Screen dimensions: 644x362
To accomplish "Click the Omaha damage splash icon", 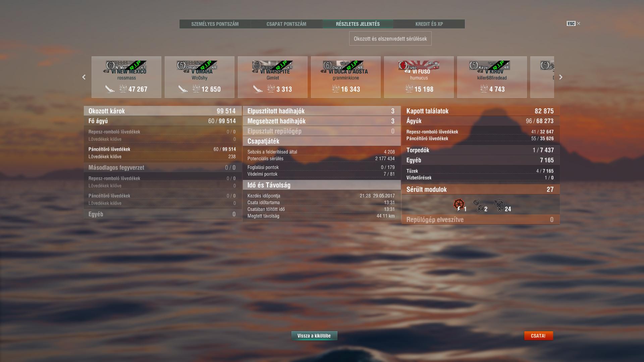I will click(196, 89).
